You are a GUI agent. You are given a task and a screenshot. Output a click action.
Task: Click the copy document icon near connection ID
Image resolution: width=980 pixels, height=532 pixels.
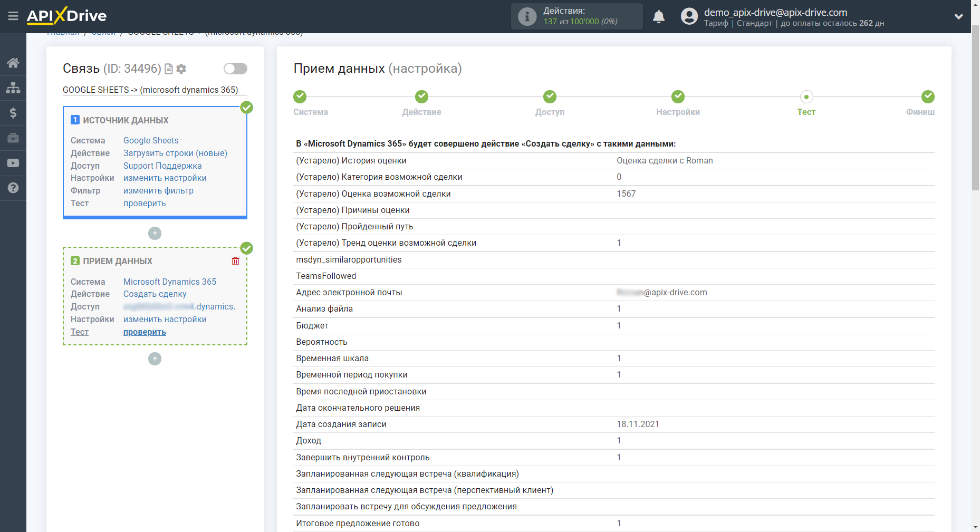pos(169,69)
